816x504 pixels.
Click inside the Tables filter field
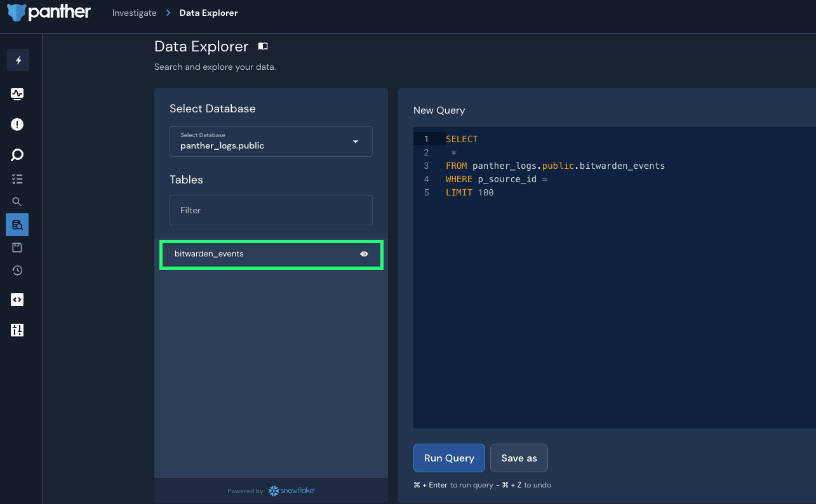point(271,209)
